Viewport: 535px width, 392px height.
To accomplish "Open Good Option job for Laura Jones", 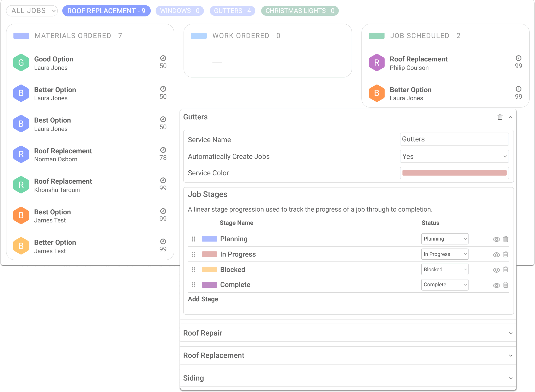I will point(90,63).
